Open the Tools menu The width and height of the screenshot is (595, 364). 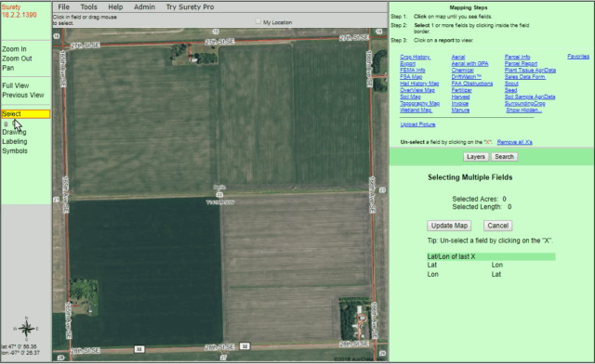(89, 6)
